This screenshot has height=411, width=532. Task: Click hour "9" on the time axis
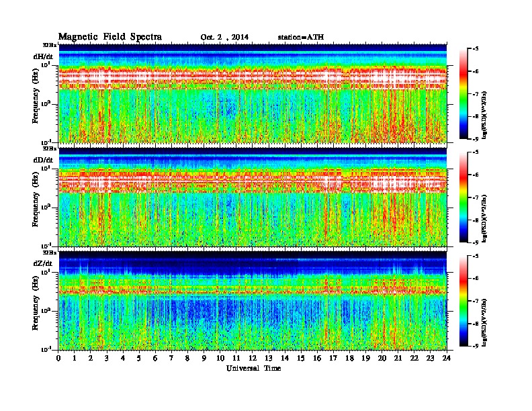pos(204,359)
